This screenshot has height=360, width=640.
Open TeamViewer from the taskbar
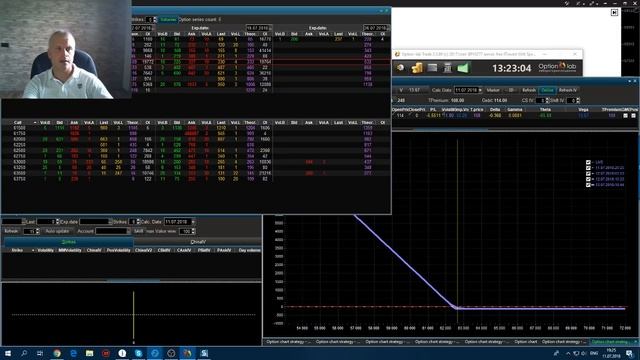[x=155, y=353]
